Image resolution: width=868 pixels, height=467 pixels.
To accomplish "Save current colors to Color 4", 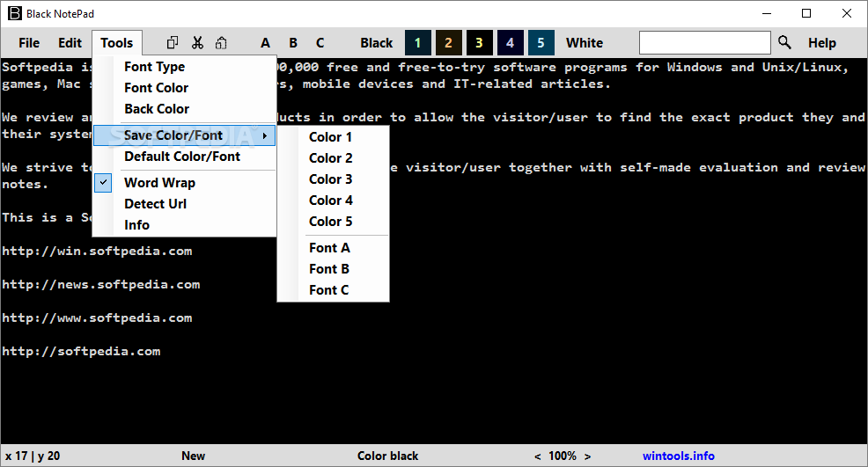I will click(x=334, y=201).
